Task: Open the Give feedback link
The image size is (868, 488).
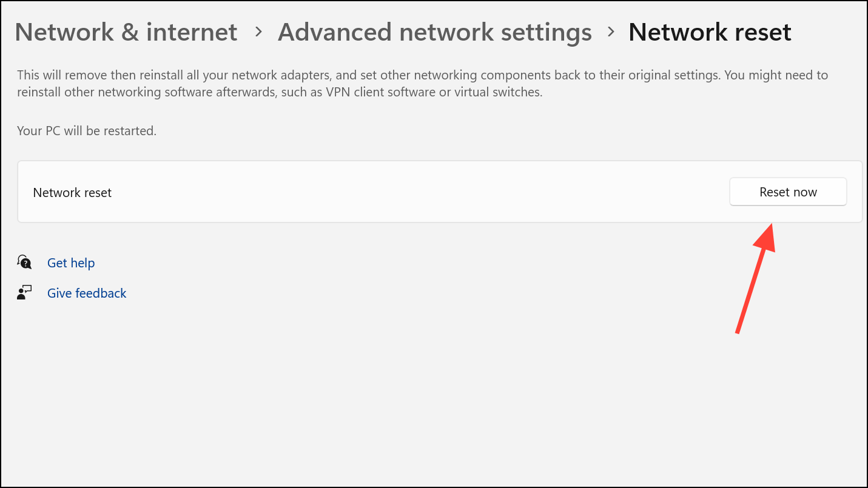Action: point(87,293)
